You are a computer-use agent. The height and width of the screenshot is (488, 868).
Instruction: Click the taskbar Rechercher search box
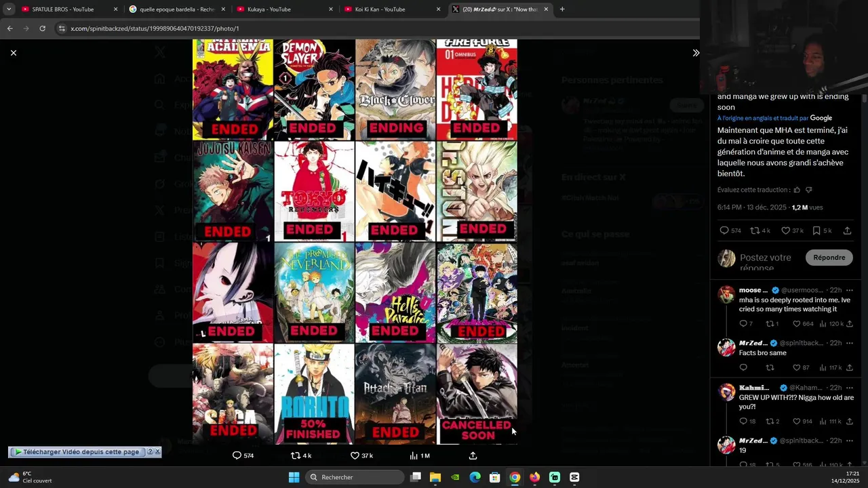353,477
